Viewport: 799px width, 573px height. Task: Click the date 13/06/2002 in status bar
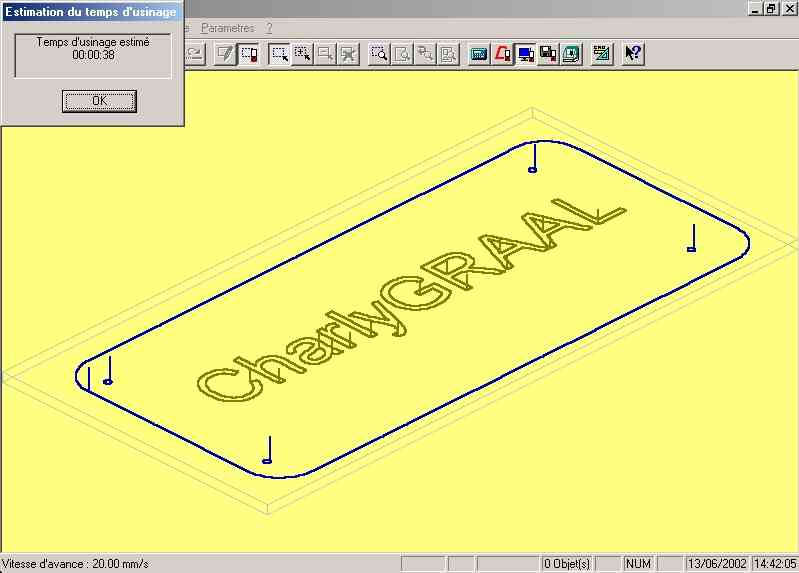tap(717, 564)
